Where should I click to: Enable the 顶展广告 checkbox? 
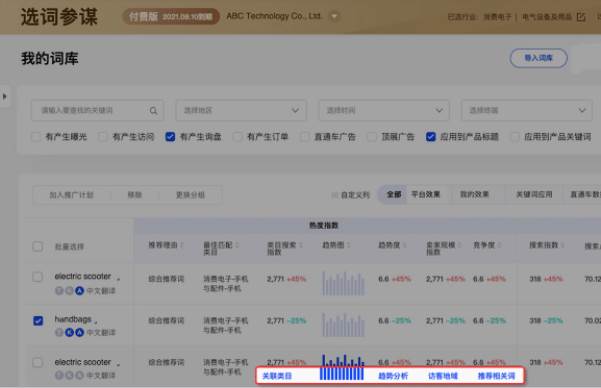372,136
